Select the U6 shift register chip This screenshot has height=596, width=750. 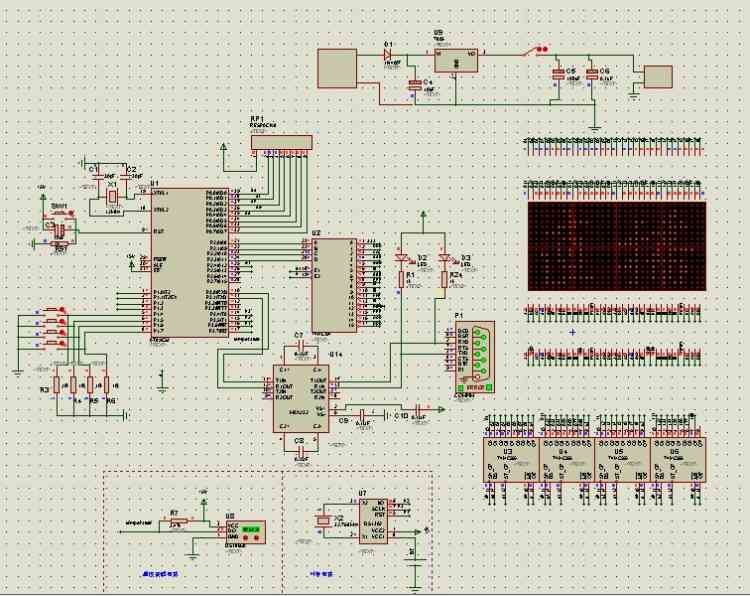pyautogui.click(x=678, y=460)
